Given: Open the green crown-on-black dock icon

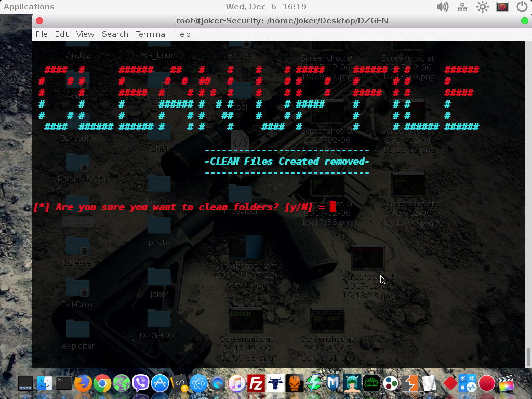Looking at the screenshot, I should coord(371,383).
